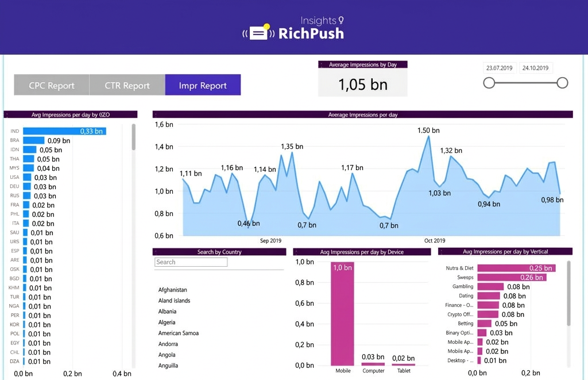The image size is (588, 380).
Task: Select Algeria in the country list
Action: (x=167, y=323)
